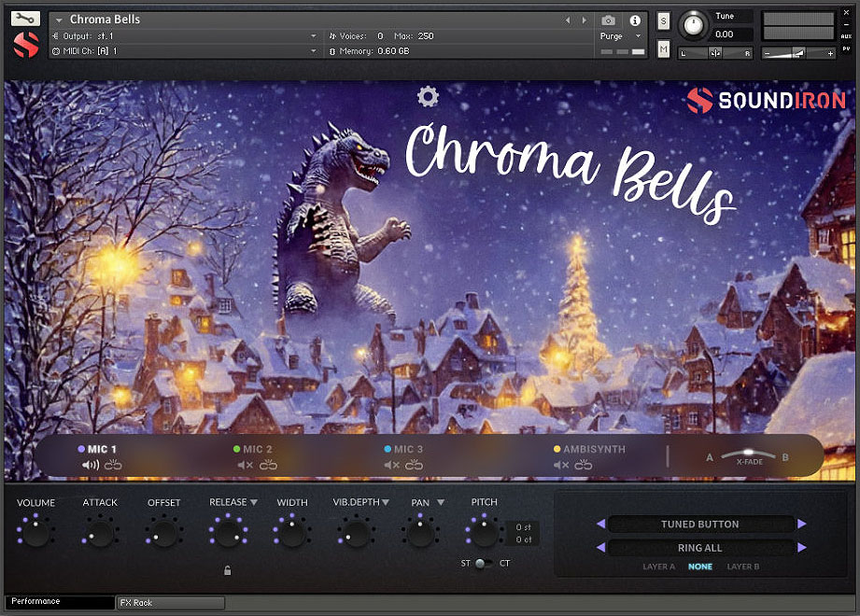860x616 pixels.
Task: Click the MIC 2 label
Action: 257,449
